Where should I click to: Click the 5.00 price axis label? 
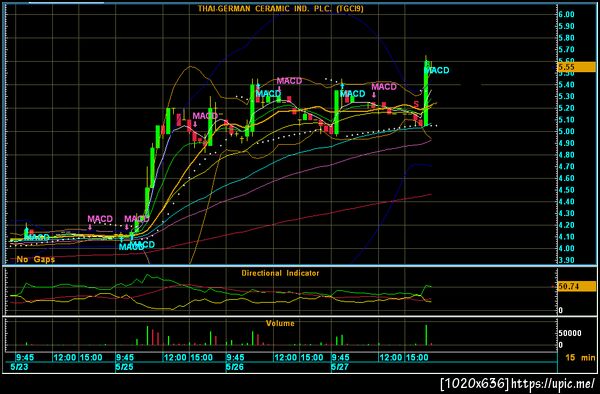point(567,131)
